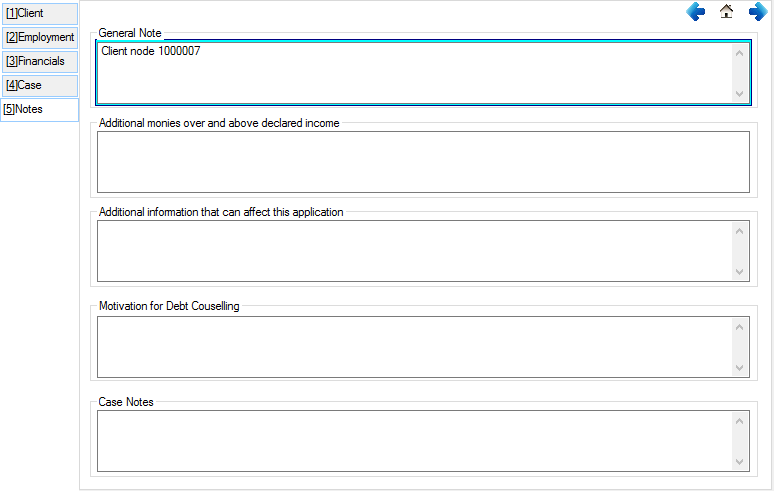The width and height of the screenshot is (774, 491).
Task: Click the Additional information scrollbar down arrow
Action: pyautogui.click(x=740, y=272)
